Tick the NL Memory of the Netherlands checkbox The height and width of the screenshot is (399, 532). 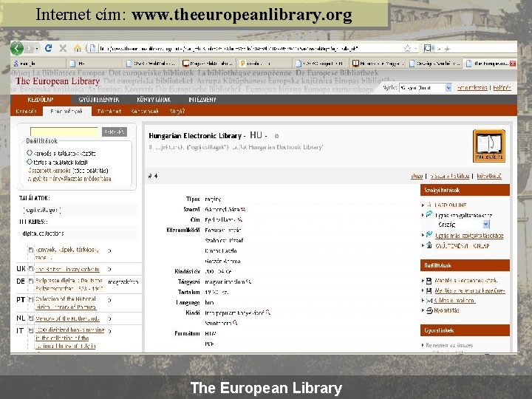[31, 318]
